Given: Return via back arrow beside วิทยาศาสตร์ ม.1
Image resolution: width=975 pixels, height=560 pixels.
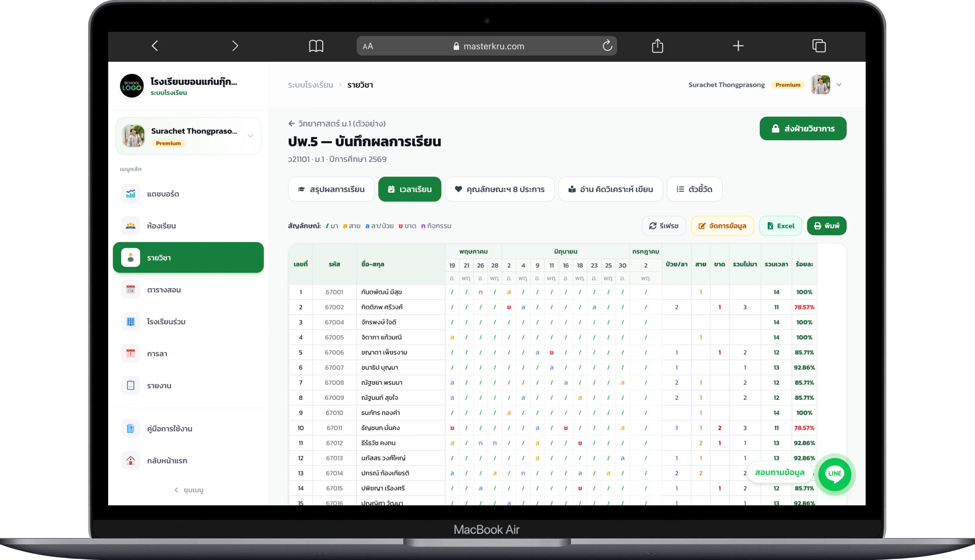Looking at the screenshot, I should click(x=291, y=124).
